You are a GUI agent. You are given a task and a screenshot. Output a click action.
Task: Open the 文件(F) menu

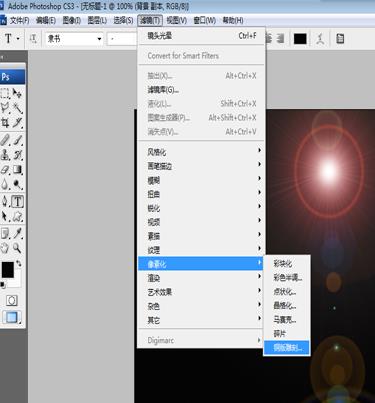tap(19, 21)
